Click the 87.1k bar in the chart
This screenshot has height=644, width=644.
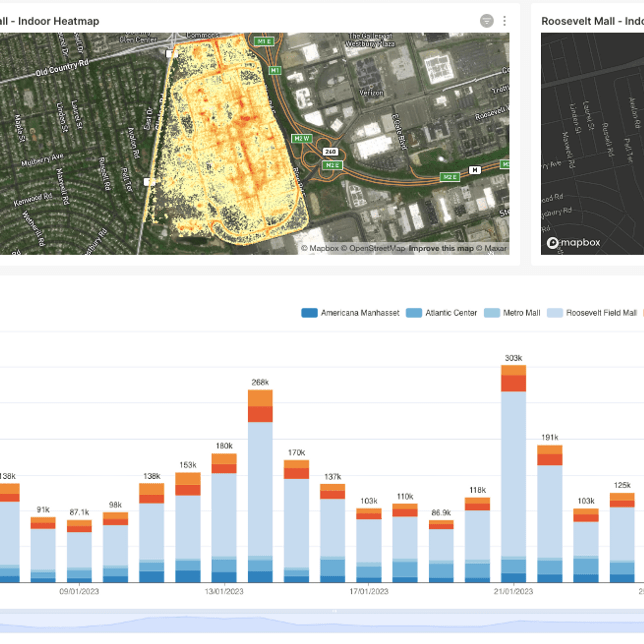[79, 551]
